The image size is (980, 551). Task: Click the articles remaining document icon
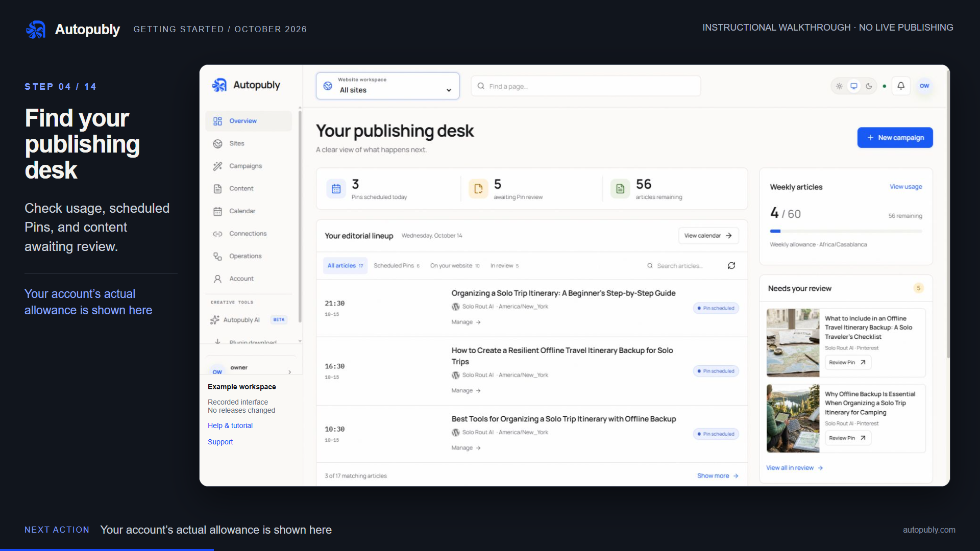[x=620, y=189]
